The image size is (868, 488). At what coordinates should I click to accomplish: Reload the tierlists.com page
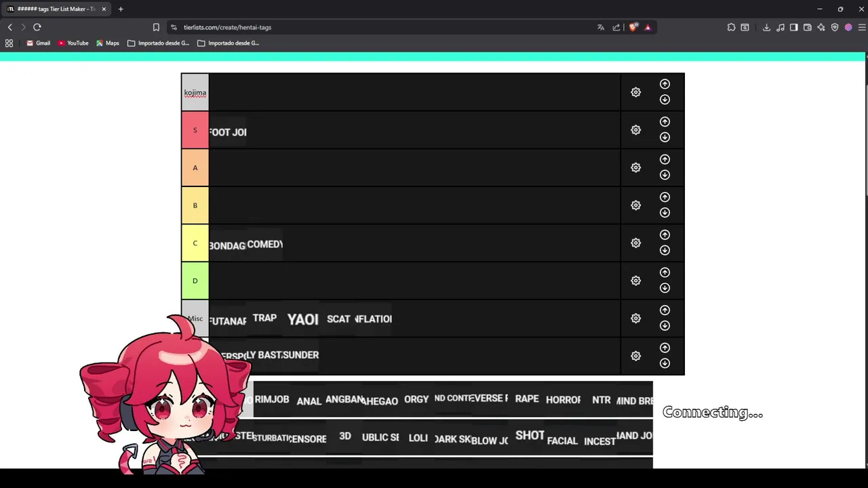(x=37, y=27)
